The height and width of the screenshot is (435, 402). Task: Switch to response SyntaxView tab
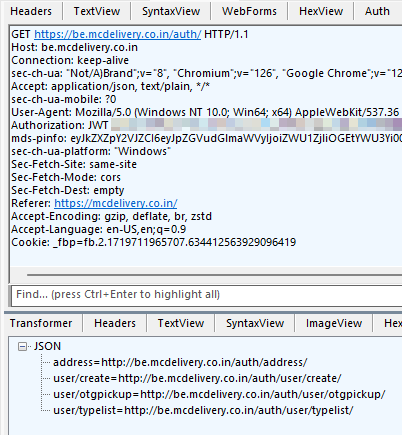(255, 323)
